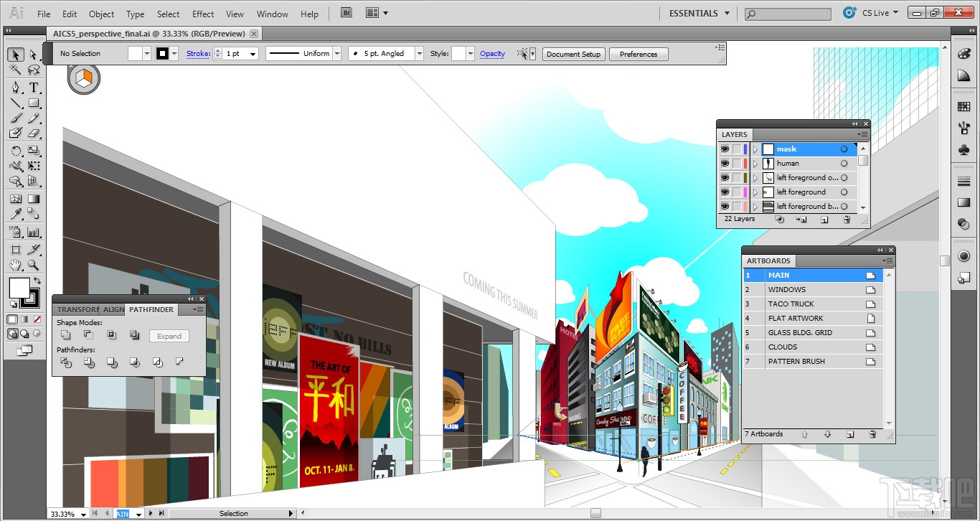The width and height of the screenshot is (980, 521).
Task: Switch to the ALIGN tab
Action: pos(113,310)
